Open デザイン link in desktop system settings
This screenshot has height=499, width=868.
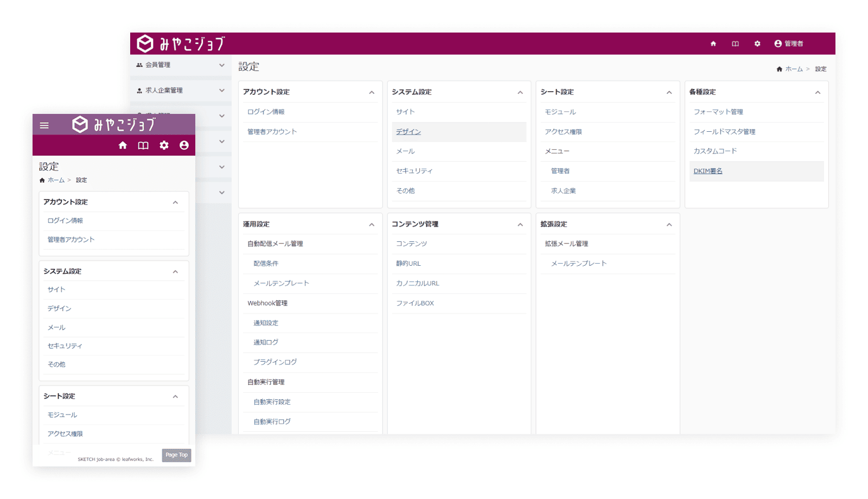409,132
